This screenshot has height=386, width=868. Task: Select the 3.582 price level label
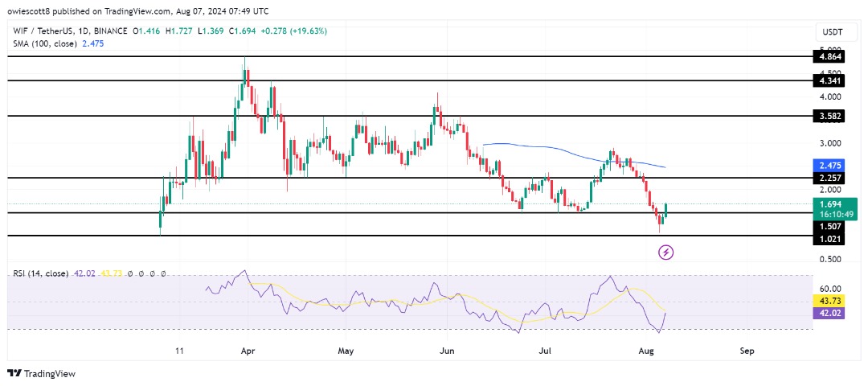[x=829, y=117]
